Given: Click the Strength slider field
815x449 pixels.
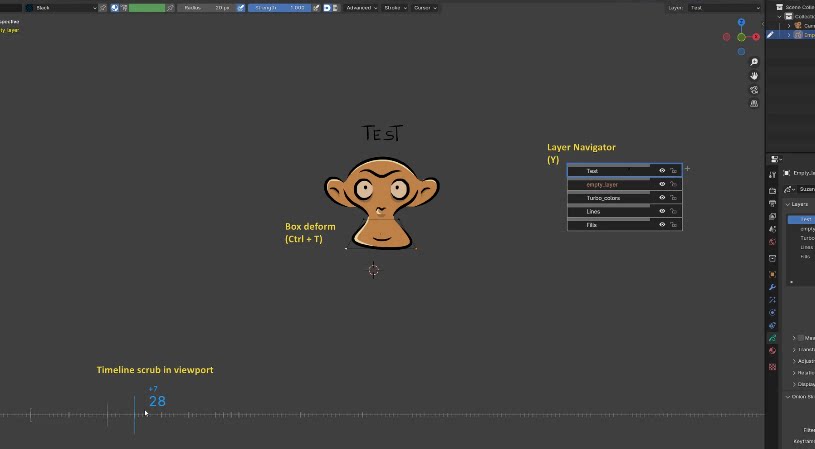Looking at the screenshot, I should pos(280,8).
